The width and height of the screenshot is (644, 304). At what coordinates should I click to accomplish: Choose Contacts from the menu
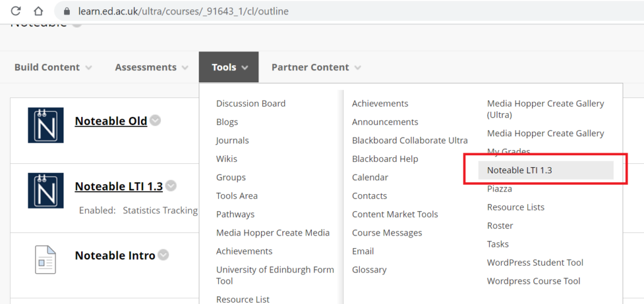(x=369, y=196)
